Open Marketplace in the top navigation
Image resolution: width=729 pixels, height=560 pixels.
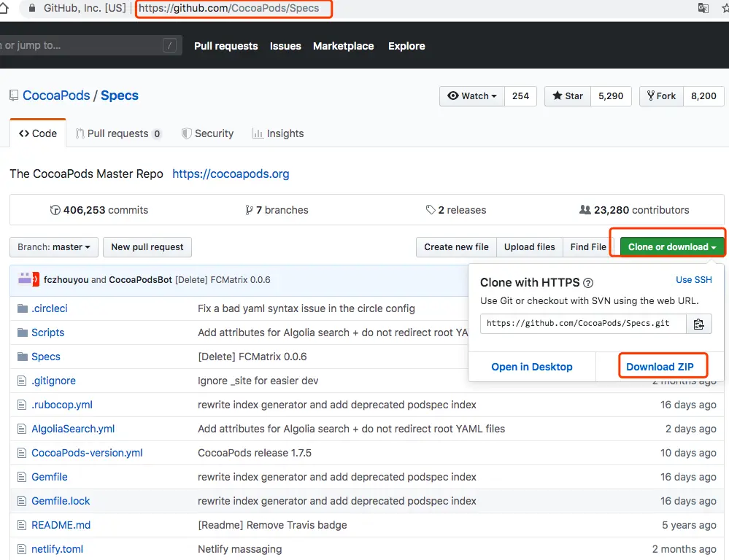point(343,46)
